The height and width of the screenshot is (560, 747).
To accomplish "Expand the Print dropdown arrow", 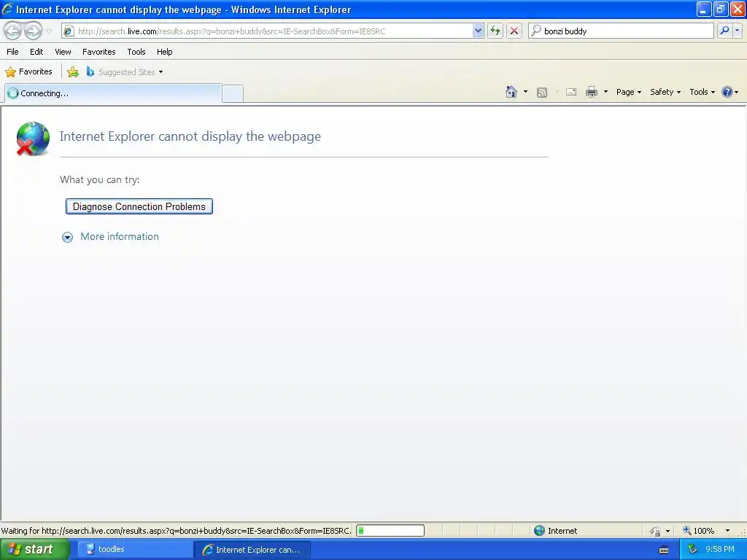I will (606, 92).
